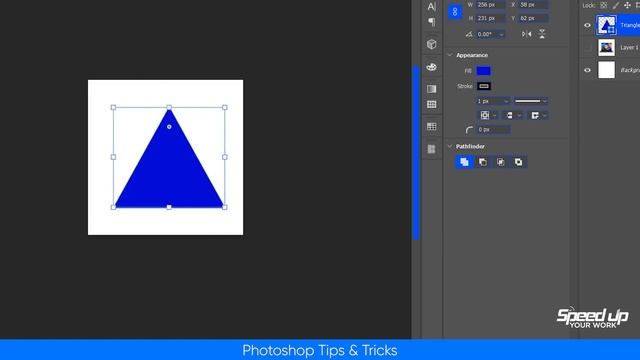Viewport: 640px width, 360px height.
Task: Click the vertical panel scrollbar
Action: pos(416,152)
